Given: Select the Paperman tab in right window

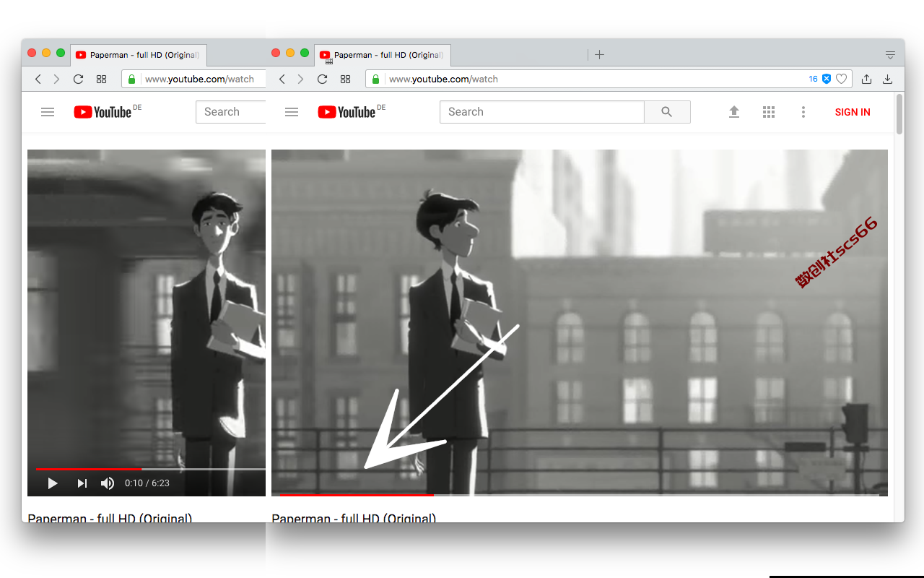Looking at the screenshot, I should click(x=383, y=55).
